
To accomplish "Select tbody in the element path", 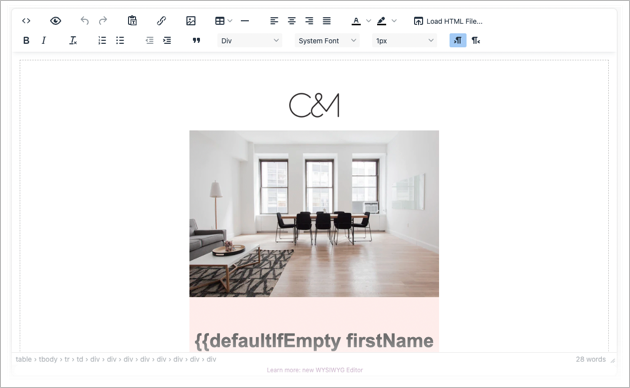I will point(48,359).
